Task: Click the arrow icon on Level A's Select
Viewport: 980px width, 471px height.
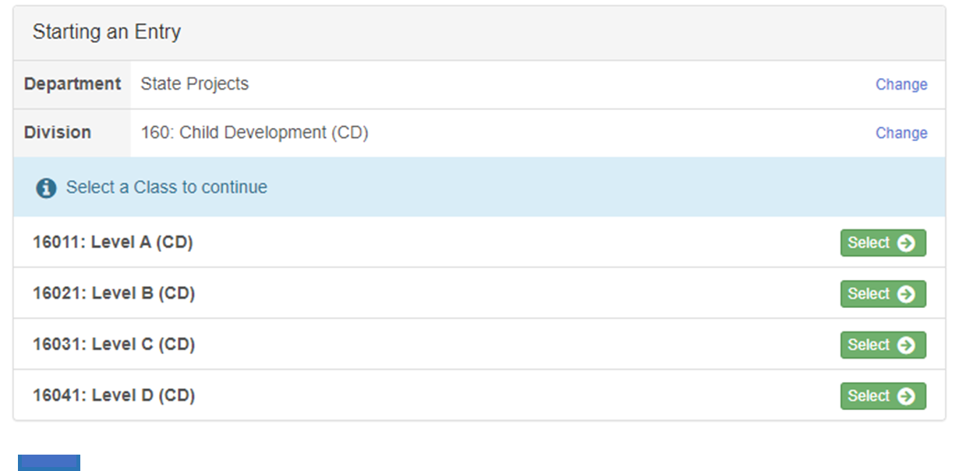Action: coord(906,243)
